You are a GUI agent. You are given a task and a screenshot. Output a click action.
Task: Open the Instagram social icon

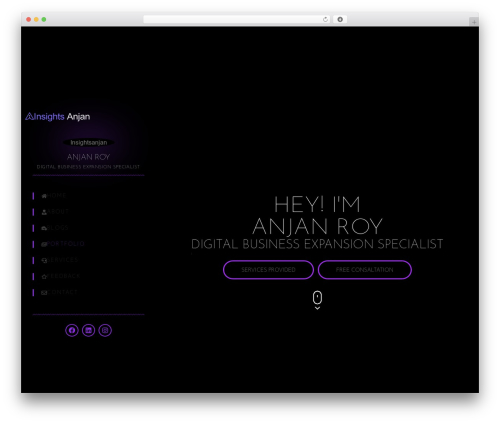105,330
